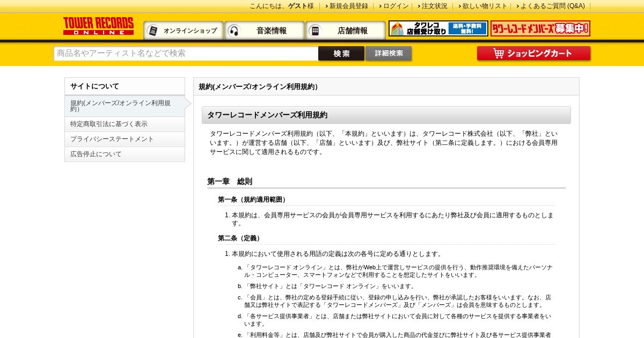Open the 店舗情報 tab

coord(346,31)
